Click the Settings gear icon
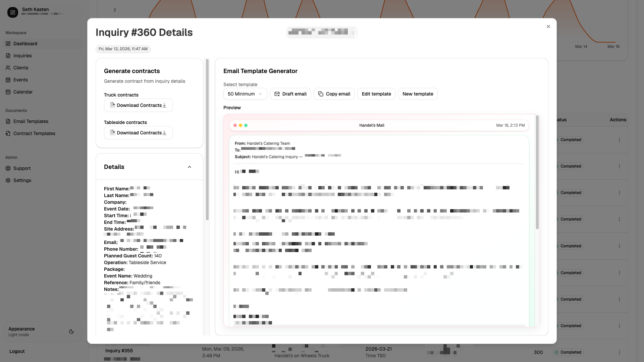The height and width of the screenshot is (362, 644). pyautogui.click(x=8, y=180)
